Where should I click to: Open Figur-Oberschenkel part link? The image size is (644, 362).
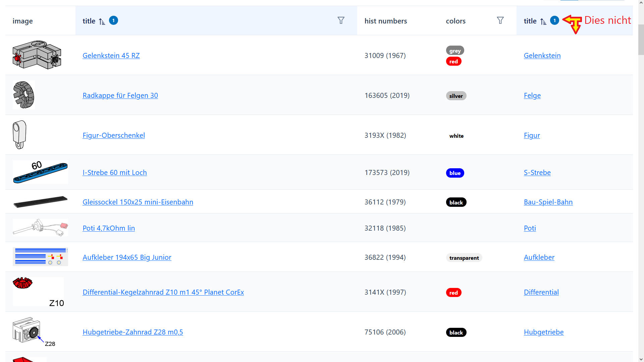tap(114, 135)
